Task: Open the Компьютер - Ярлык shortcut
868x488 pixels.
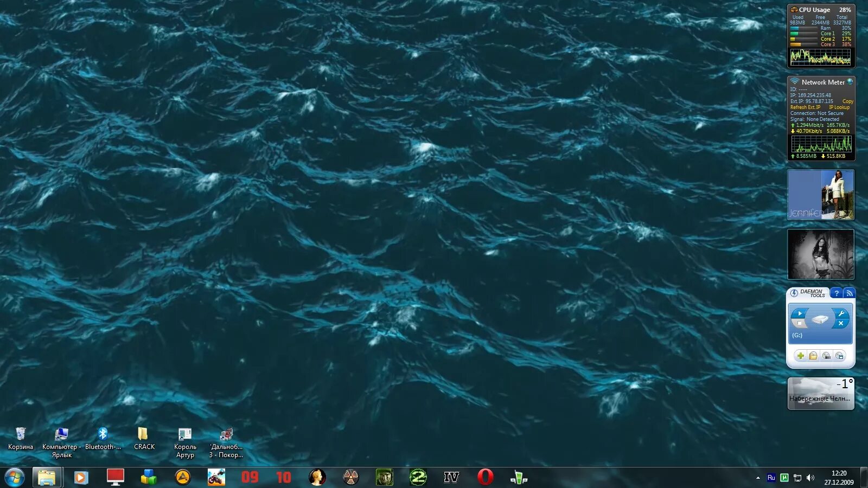Action: 62,443
